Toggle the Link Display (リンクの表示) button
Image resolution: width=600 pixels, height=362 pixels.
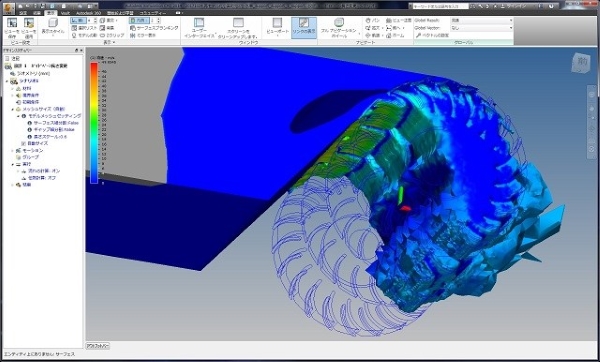coord(304,28)
